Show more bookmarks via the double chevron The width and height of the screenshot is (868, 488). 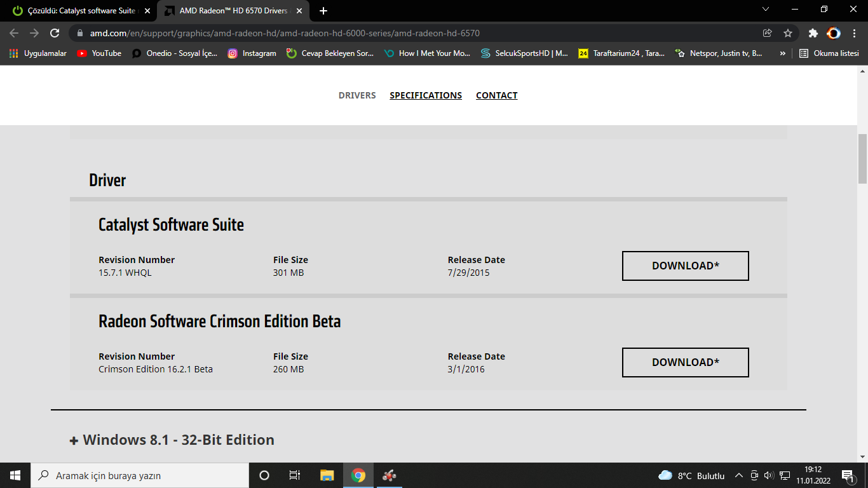(x=782, y=53)
